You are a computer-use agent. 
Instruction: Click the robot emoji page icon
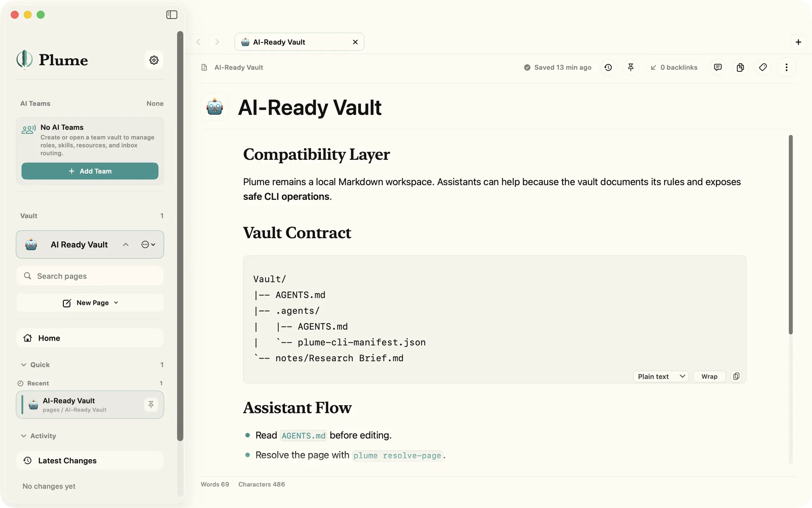[215, 107]
